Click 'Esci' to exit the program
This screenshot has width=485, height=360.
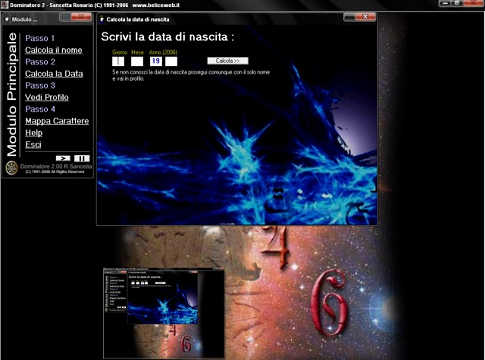pos(33,145)
